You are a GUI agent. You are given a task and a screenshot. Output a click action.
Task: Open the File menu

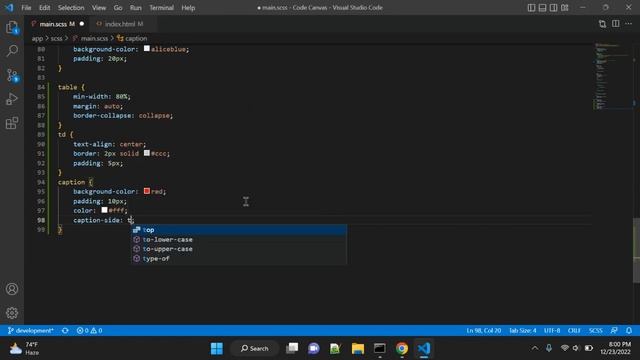(26, 8)
